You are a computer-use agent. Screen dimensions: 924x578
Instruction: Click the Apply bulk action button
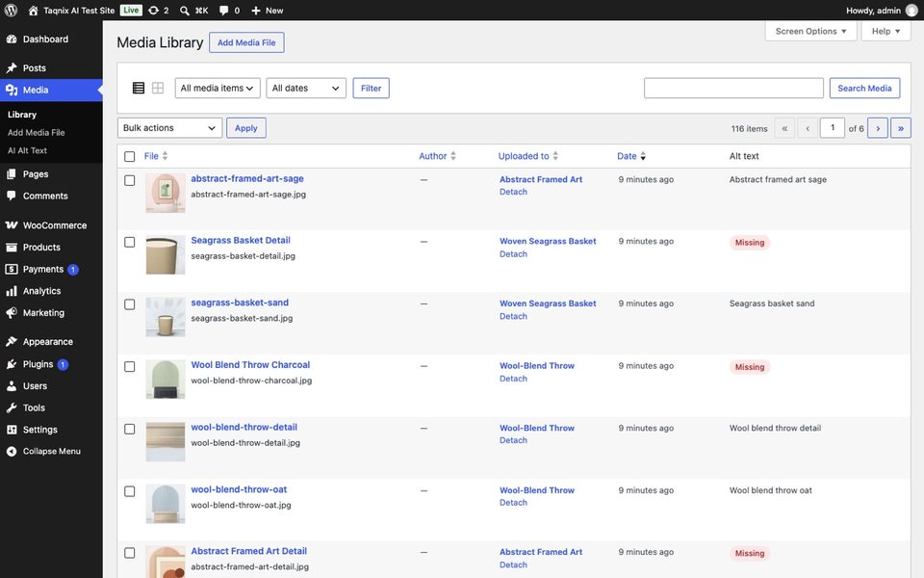pos(245,128)
